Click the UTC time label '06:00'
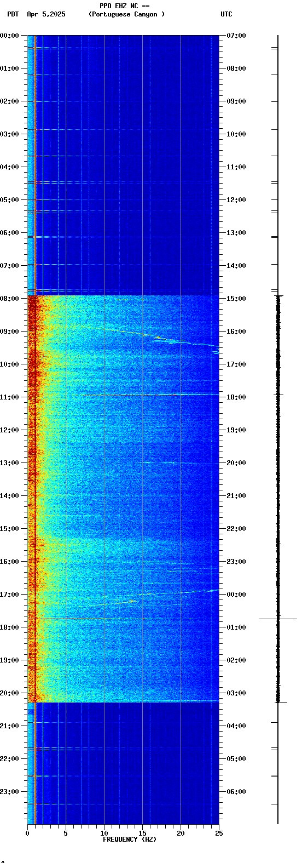302x868 pixels. (236, 792)
